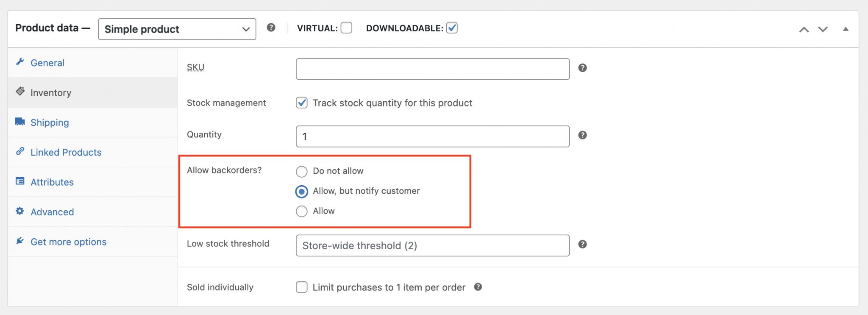
Task: Click the link icon next to Linked Products
Action: pyautogui.click(x=19, y=152)
